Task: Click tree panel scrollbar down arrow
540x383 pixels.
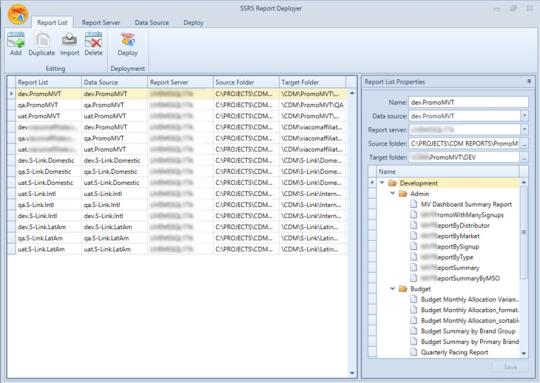Action: [524, 353]
